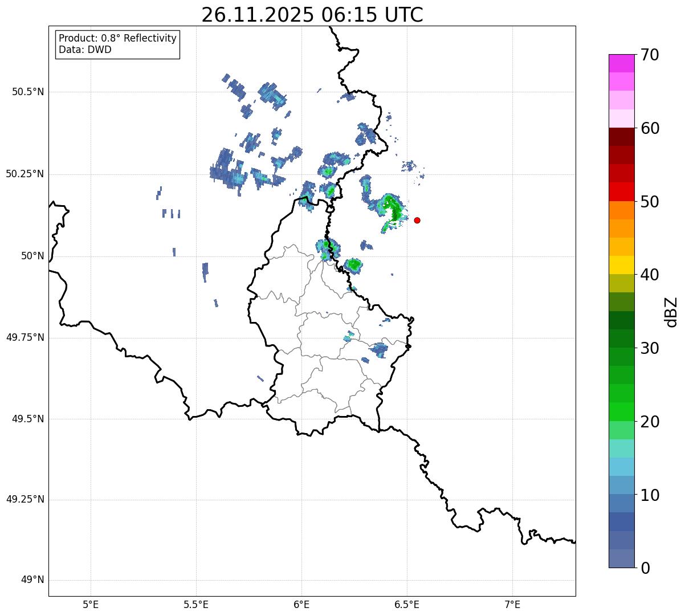Viewport: 685px width, 616px height.
Task: Click the latitude label 50.25°N
Action: [25, 174]
